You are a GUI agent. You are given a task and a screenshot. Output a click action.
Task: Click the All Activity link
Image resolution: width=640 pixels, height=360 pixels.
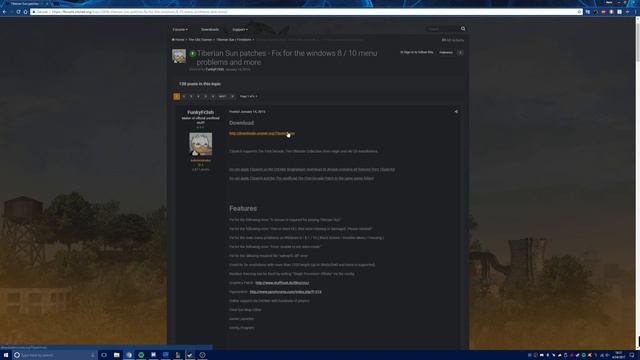(453, 40)
